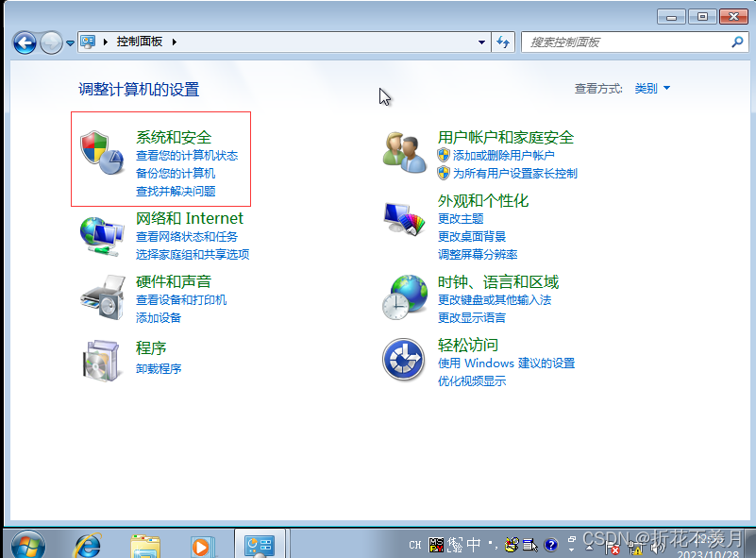Expand the arrow before 控制面板 breadcrumb
The width and height of the screenshot is (756, 558).
pyautogui.click(x=106, y=42)
